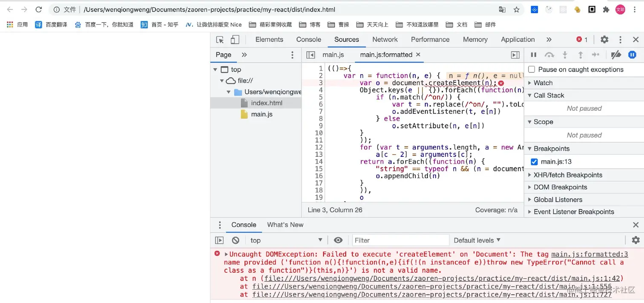Enable Pause on caught exceptions checkbox
The image size is (644, 303).
(x=532, y=69)
